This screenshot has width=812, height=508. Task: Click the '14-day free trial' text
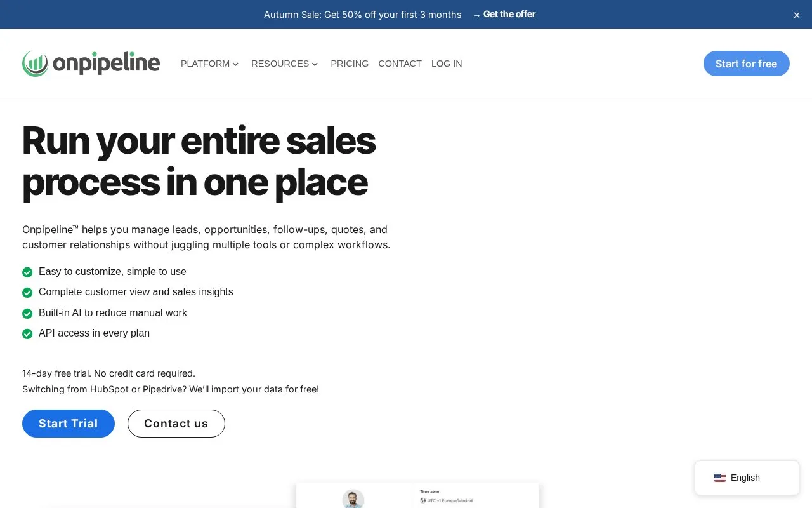click(108, 373)
